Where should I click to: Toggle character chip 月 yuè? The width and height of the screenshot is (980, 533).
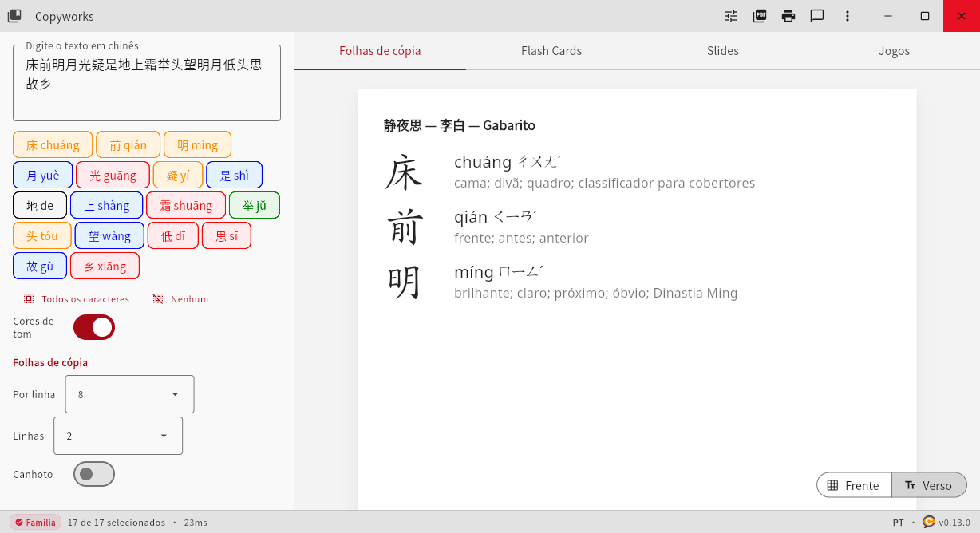tap(43, 175)
